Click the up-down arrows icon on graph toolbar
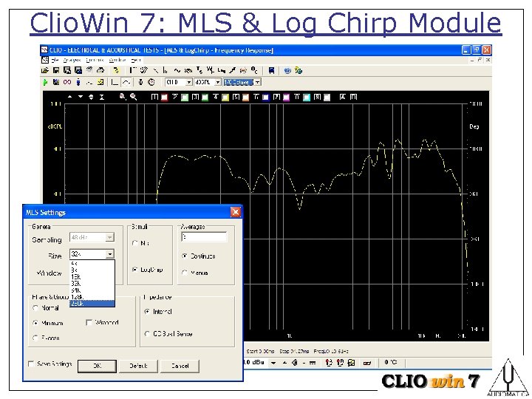 [91, 97]
